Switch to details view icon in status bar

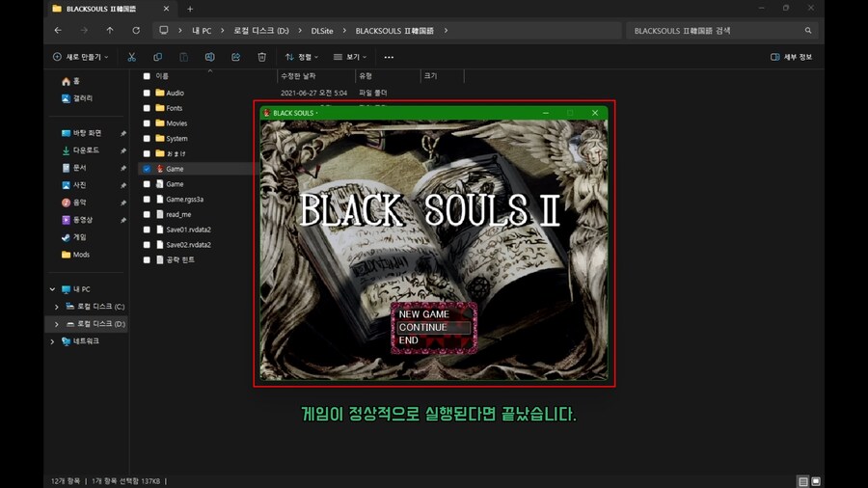(x=803, y=481)
